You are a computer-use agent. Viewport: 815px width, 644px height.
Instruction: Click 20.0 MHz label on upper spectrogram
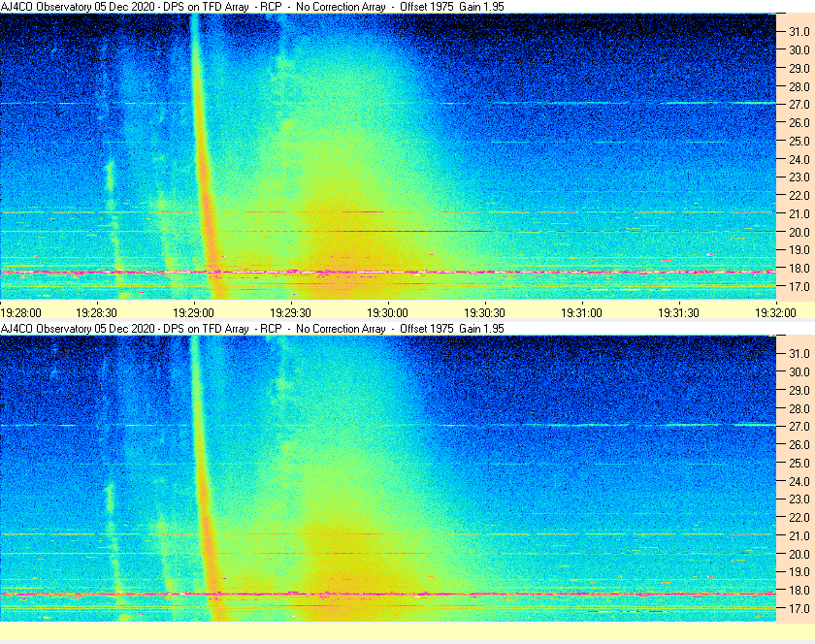799,233
